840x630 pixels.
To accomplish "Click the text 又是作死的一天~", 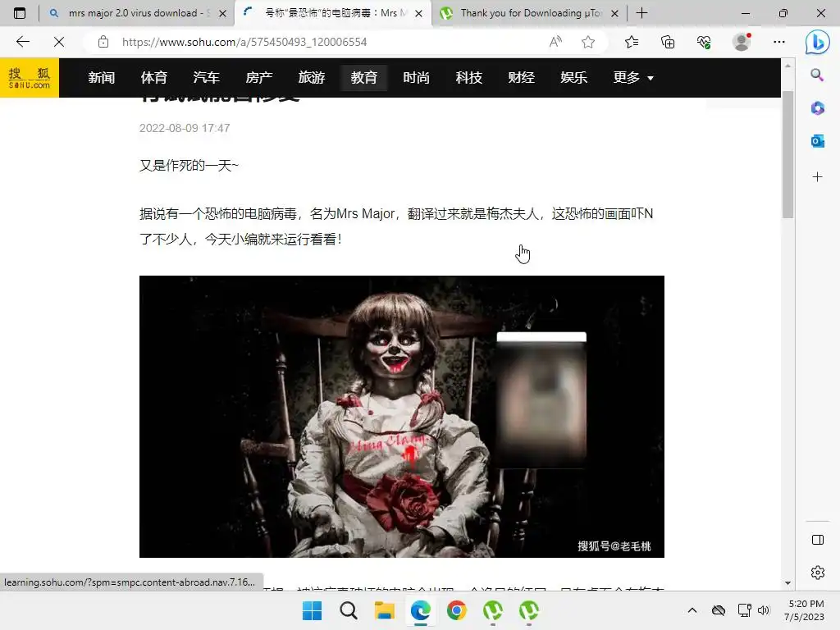I will [x=189, y=166].
